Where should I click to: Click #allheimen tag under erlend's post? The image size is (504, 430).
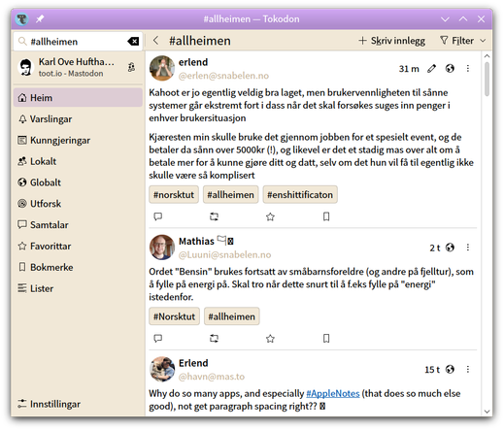[x=230, y=195]
